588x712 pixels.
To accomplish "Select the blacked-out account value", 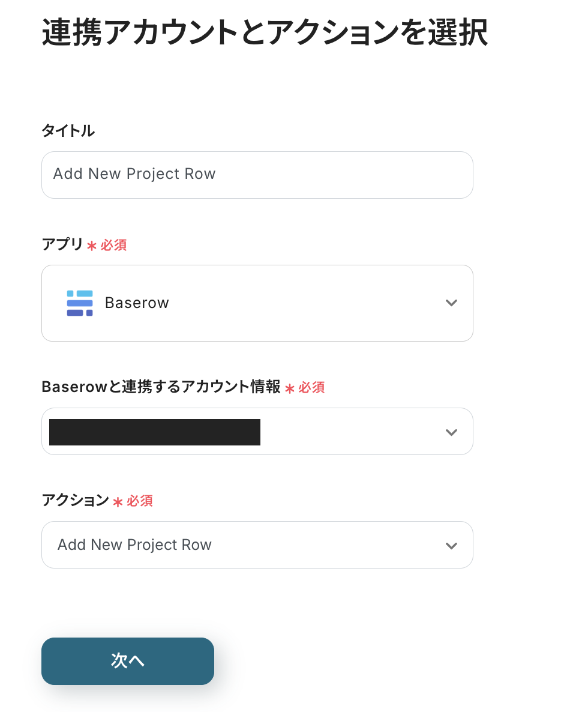I will tap(155, 432).
